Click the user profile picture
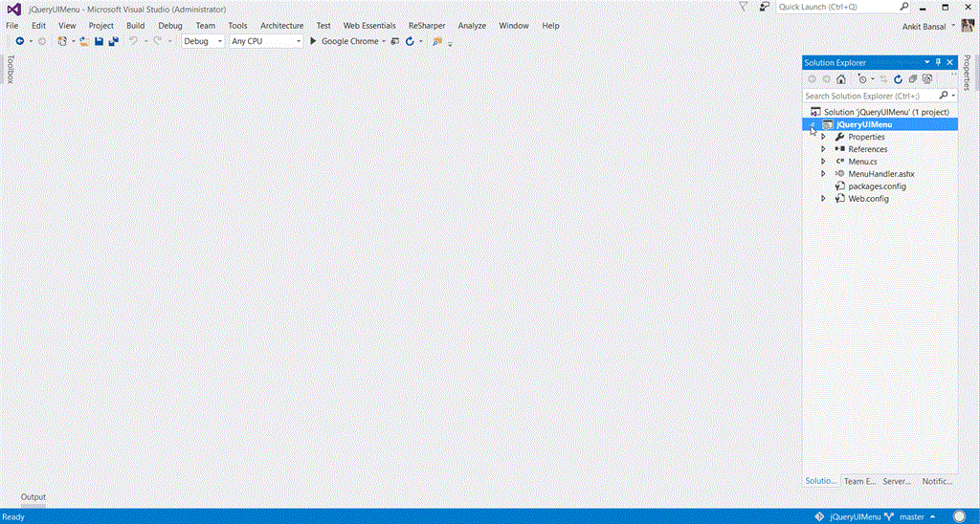 [968, 26]
